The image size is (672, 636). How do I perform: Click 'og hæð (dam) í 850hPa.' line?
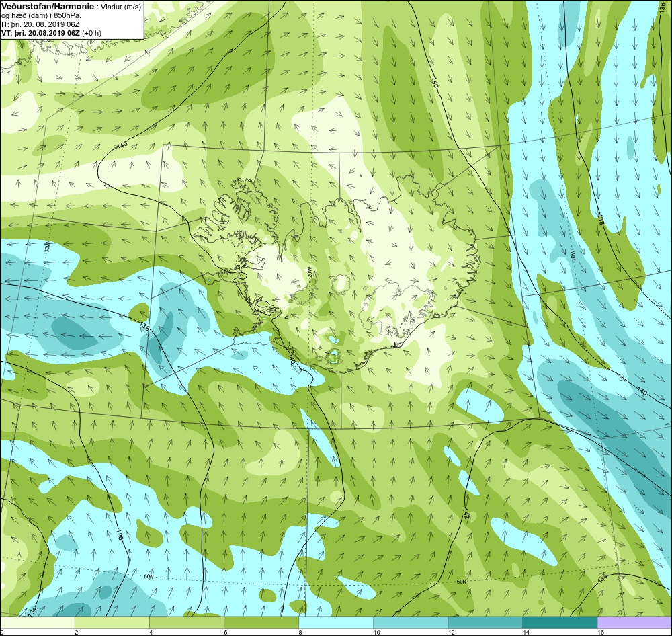(42, 15)
